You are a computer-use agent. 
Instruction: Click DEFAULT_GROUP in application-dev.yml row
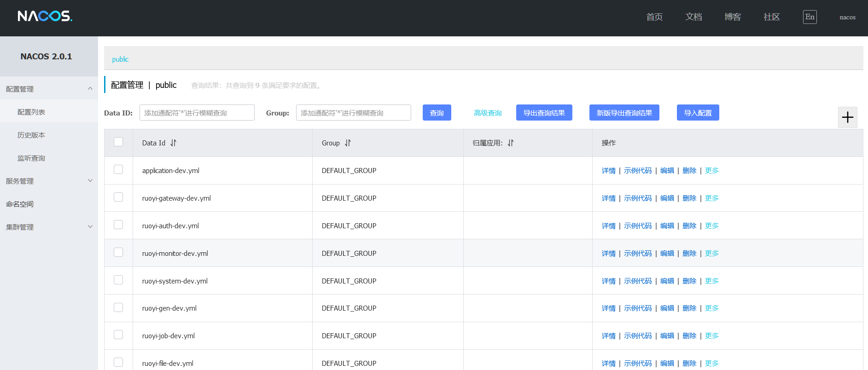point(349,171)
